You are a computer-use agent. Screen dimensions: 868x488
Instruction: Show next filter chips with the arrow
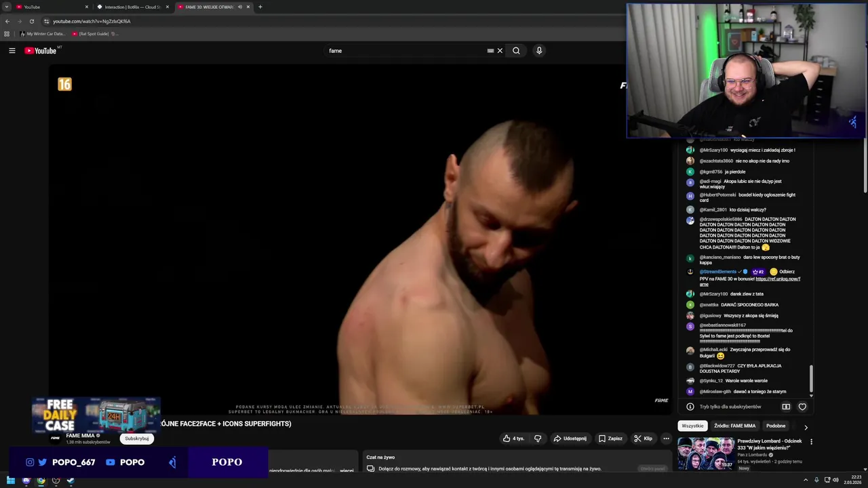pyautogui.click(x=806, y=427)
